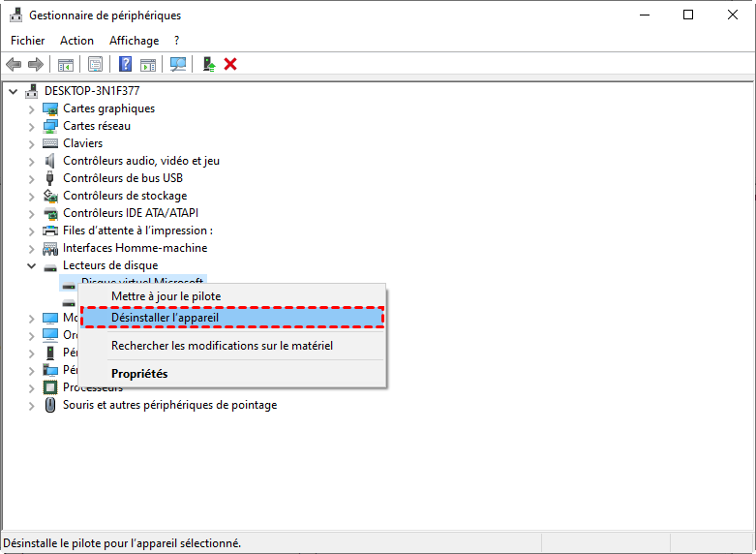Select the Lecteurs de disque drive icon
The width and height of the screenshot is (756, 554).
(50, 267)
